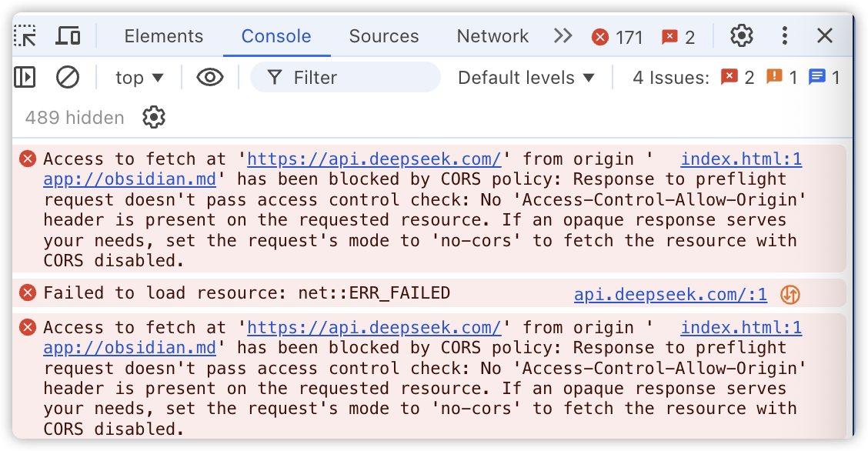Open the Sources tab
Screen dimensions: 868x451
384,36
